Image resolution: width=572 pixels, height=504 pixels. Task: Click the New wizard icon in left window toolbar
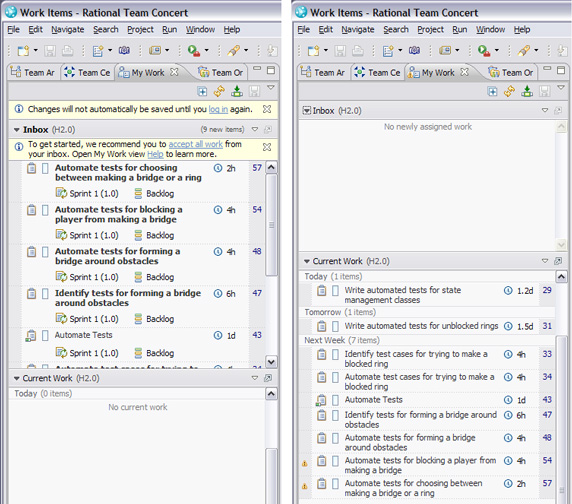(x=24, y=50)
